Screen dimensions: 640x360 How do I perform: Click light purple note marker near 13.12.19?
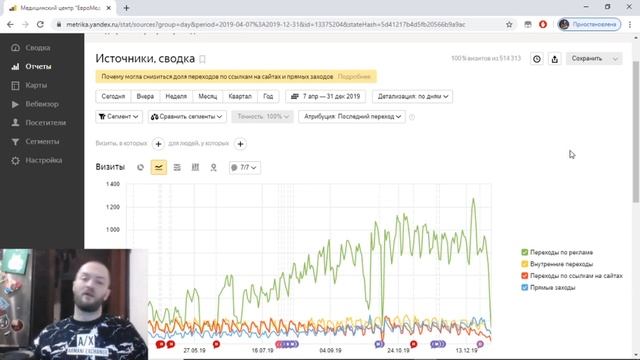click(x=480, y=344)
